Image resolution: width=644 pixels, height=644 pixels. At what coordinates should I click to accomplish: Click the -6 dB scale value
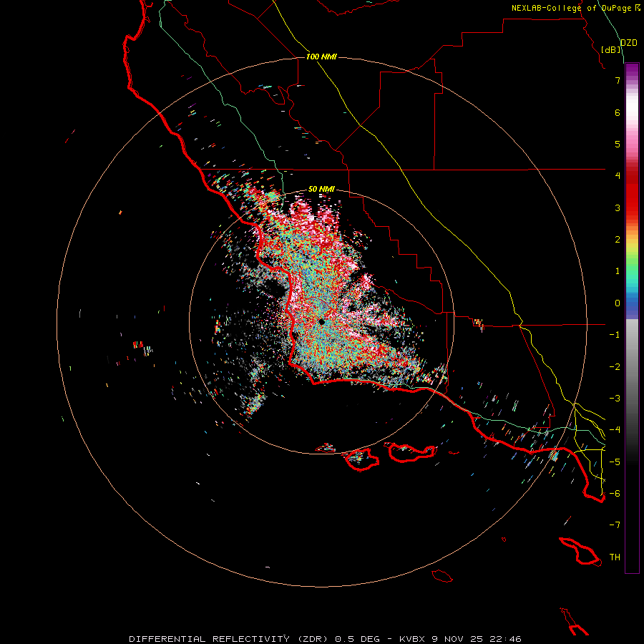[615, 494]
